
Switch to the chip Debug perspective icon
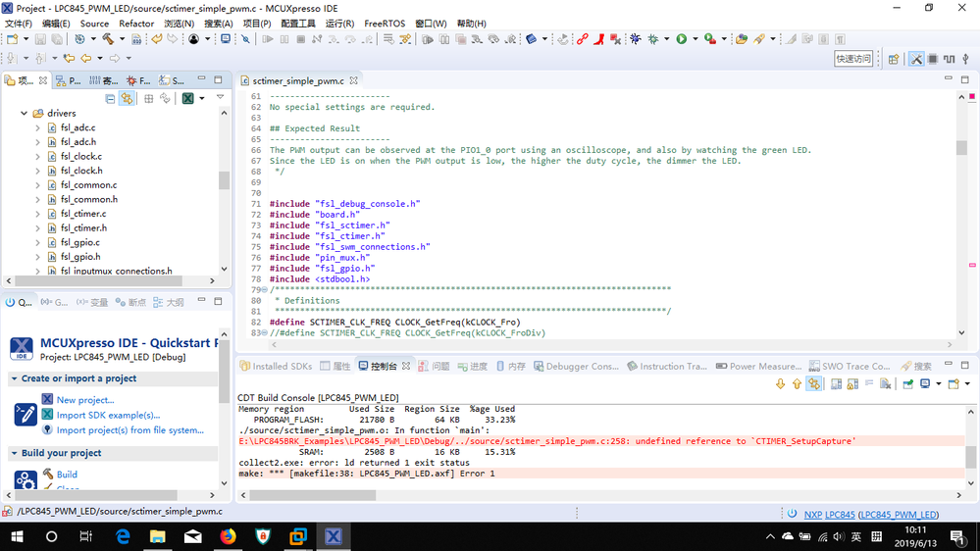(933, 59)
